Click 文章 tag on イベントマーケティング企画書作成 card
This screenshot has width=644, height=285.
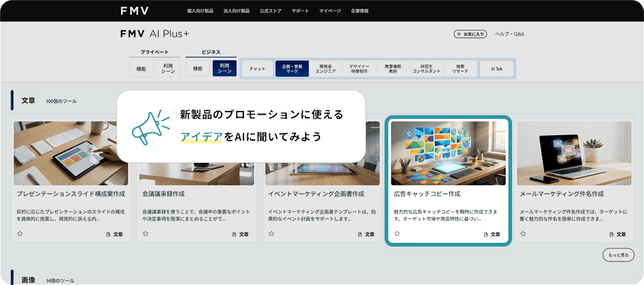pyautogui.click(x=367, y=234)
